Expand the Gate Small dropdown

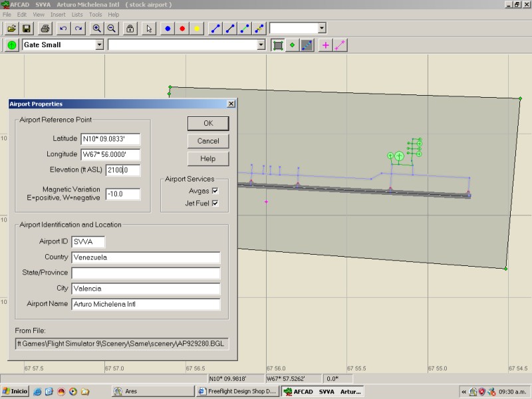(x=100, y=45)
